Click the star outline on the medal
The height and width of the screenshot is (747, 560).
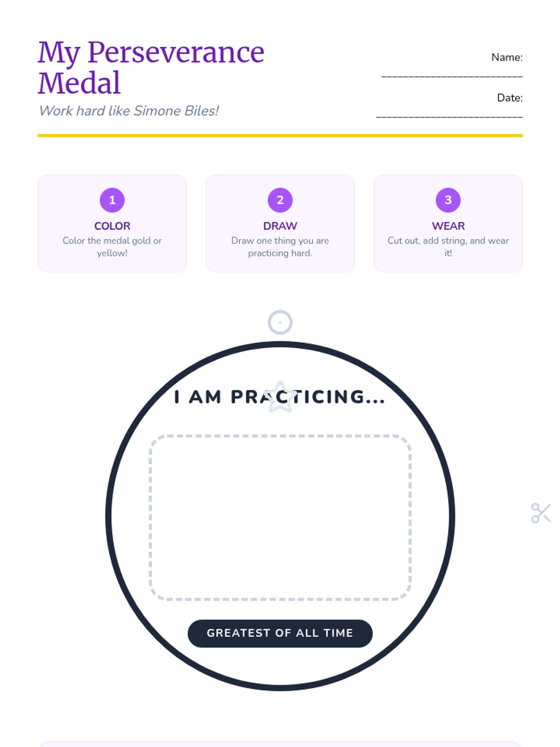tap(280, 397)
